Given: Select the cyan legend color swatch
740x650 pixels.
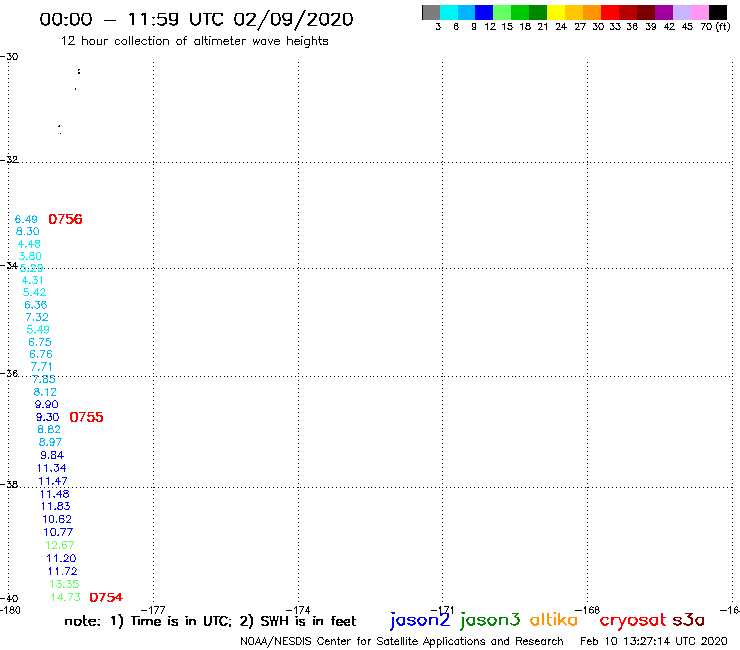Looking at the screenshot, I should [x=449, y=12].
